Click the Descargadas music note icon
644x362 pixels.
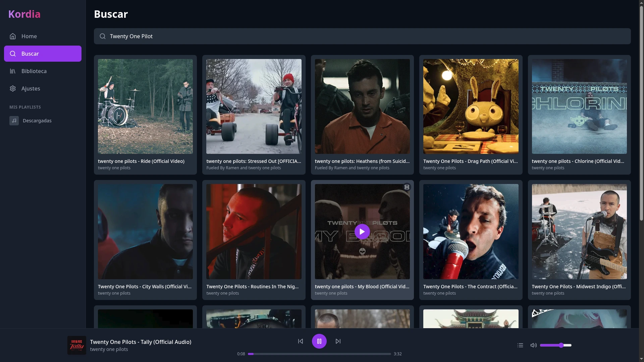click(x=14, y=121)
